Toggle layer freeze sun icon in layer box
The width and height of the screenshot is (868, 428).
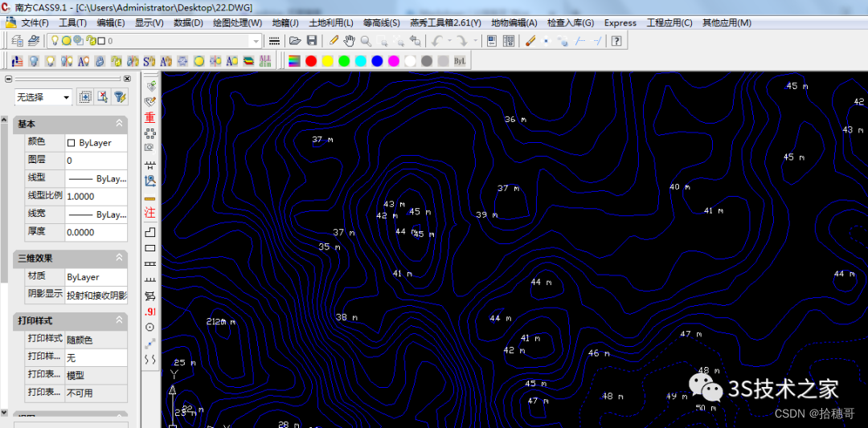click(66, 40)
